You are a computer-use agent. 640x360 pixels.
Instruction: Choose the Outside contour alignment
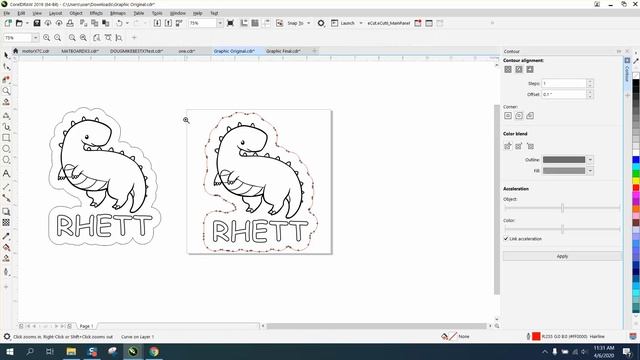pyautogui.click(x=530, y=69)
